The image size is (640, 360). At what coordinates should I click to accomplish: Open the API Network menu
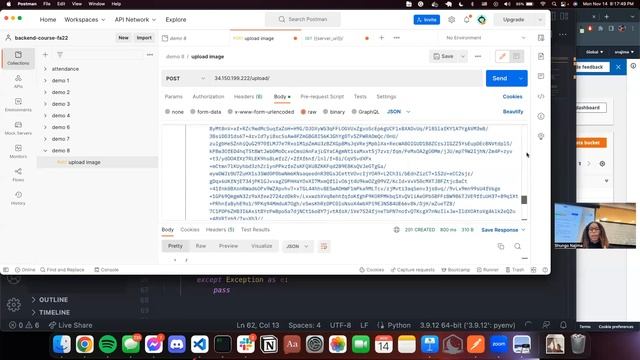click(x=135, y=20)
